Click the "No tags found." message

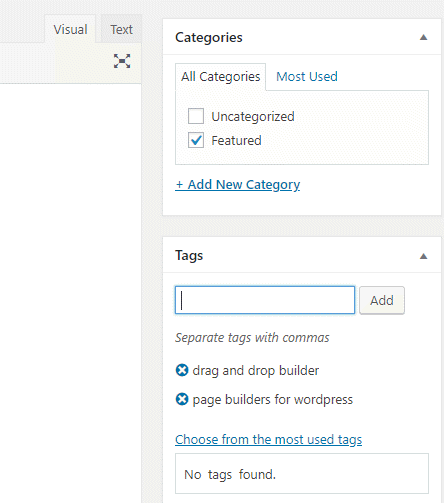click(x=230, y=474)
